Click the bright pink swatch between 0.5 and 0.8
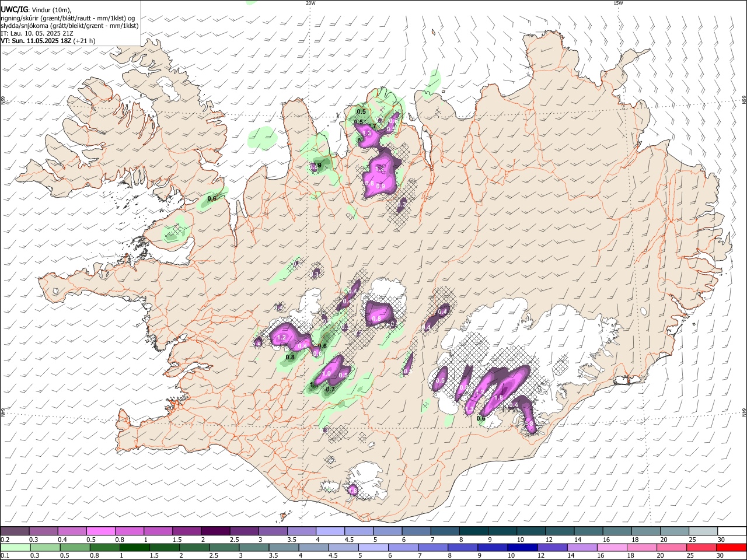Image resolution: width=747 pixels, height=560 pixels. pyautogui.click(x=100, y=531)
